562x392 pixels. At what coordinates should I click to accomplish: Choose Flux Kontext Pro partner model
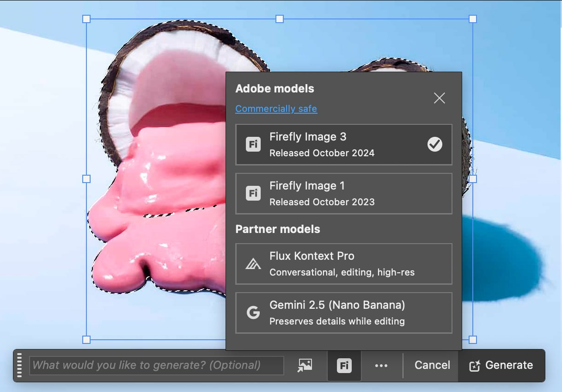pos(344,264)
